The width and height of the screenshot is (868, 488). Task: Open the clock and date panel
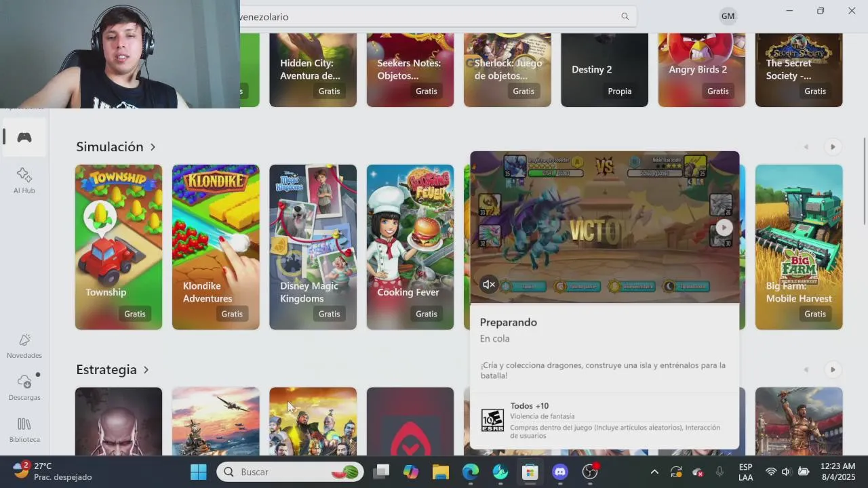pyautogui.click(x=837, y=471)
